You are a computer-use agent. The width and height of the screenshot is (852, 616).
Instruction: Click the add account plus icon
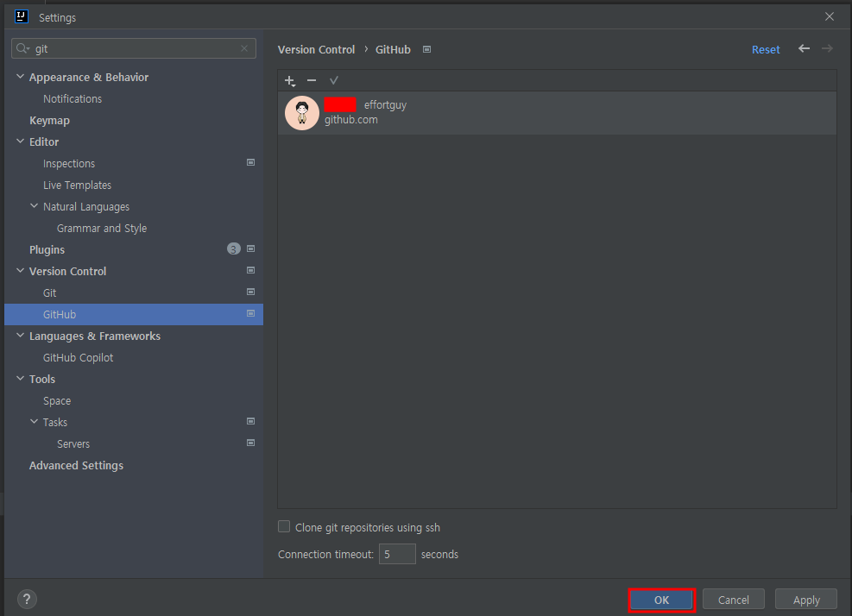click(290, 81)
